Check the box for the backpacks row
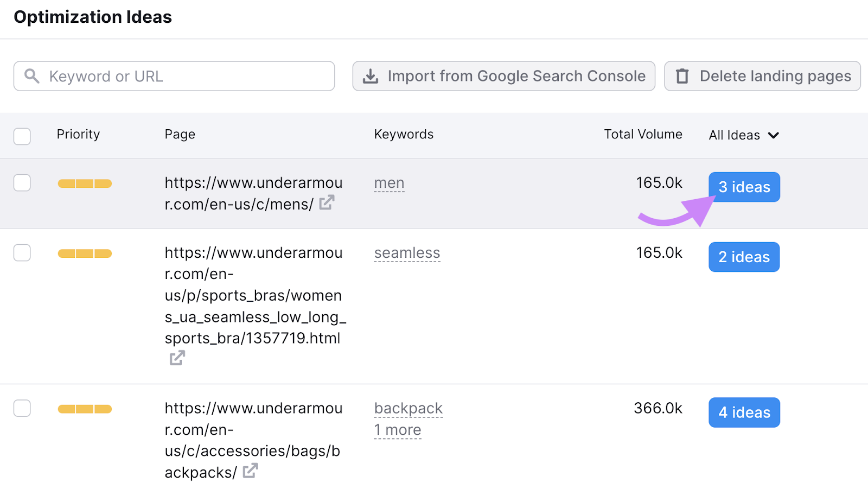The height and width of the screenshot is (495, 868). tap(22, 408)
